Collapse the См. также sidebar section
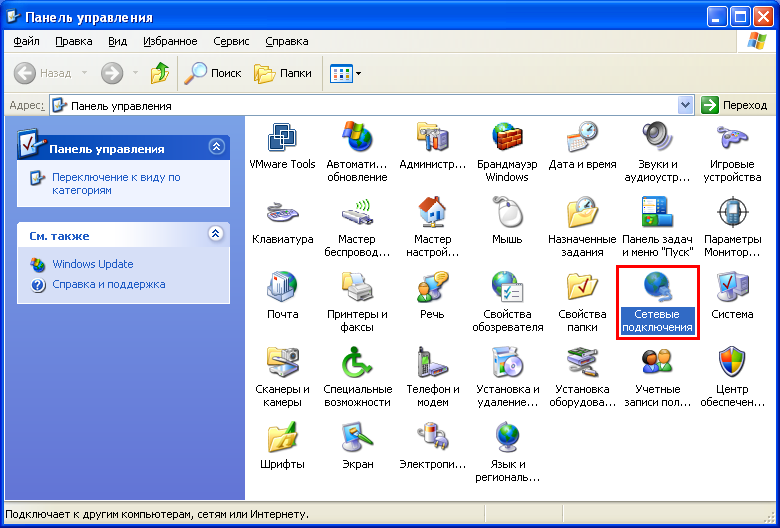 215,233
